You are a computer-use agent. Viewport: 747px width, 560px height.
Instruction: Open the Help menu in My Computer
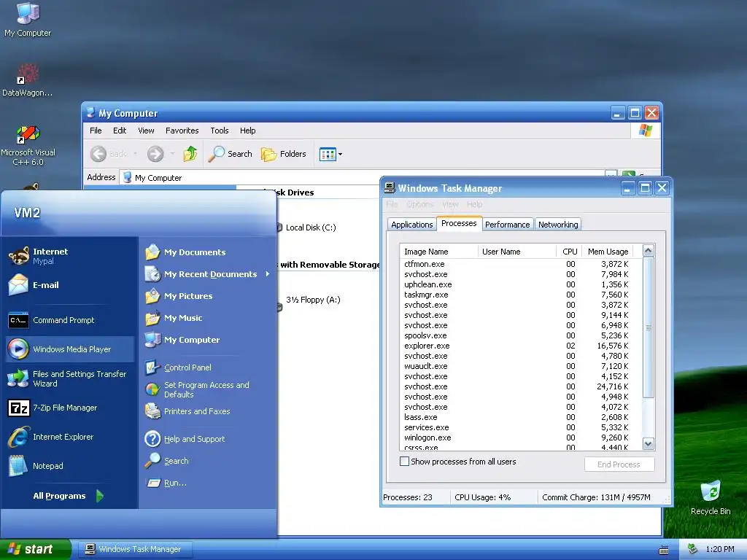[248, 131]
